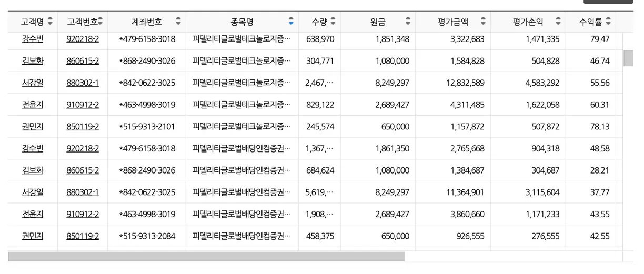Open customer 전윤지 in the 60.31 row
Viewport: 644px width, 274px height.
coord(33,105)
